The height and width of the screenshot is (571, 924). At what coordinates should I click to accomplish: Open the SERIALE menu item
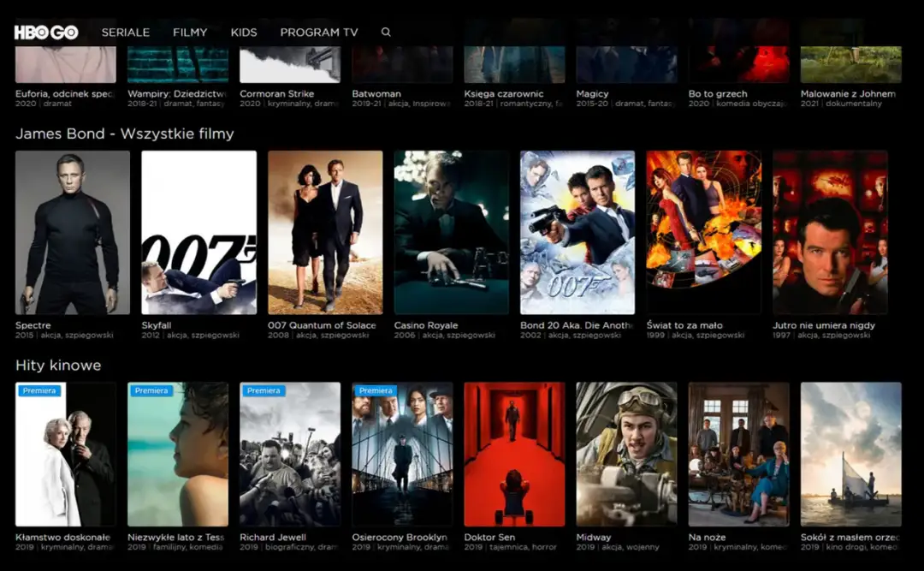[125, 32]
